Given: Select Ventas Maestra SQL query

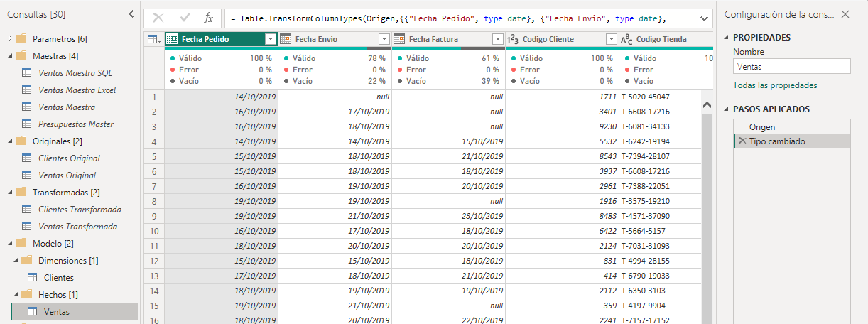Looking at the screenshot, I should pos(75,73).
